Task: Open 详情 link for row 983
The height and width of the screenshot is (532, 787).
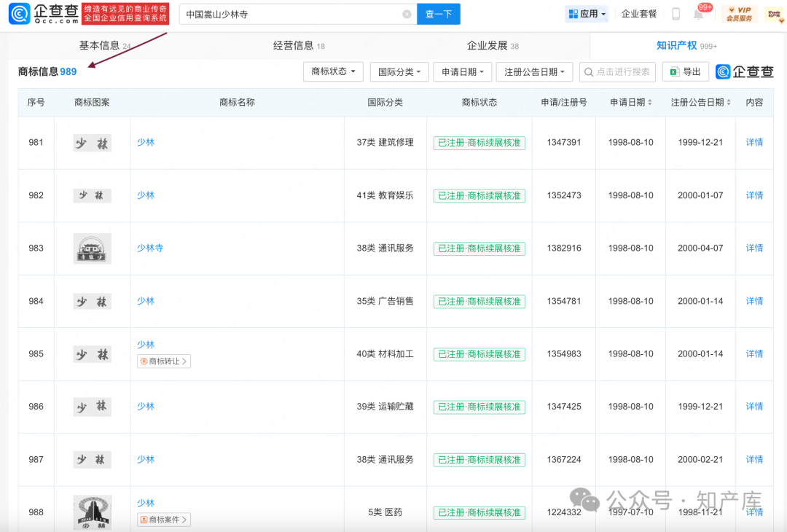Action: coord(754,248)
